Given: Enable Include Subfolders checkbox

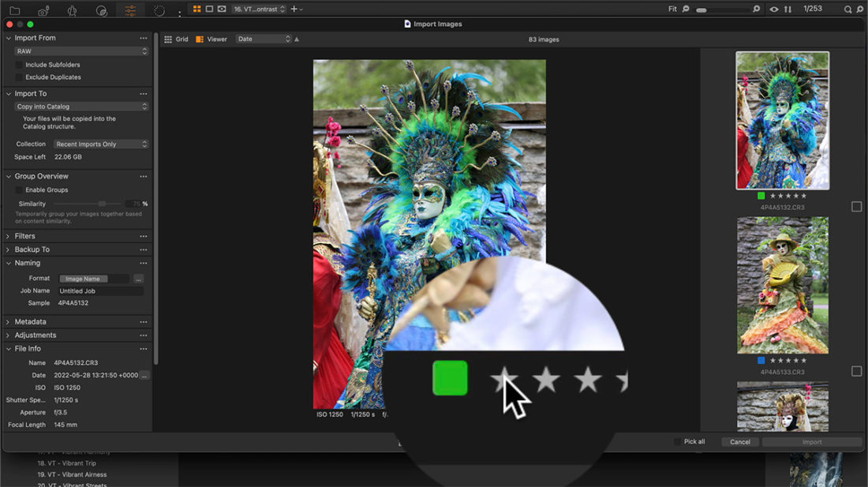Looking at the screenshot, I should click(19, 65).
